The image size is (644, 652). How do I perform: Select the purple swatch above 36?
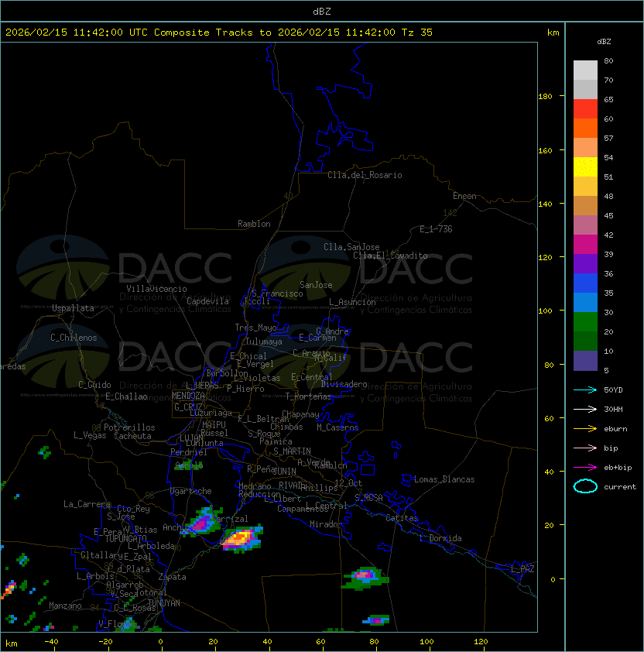(x=585, y=263)
